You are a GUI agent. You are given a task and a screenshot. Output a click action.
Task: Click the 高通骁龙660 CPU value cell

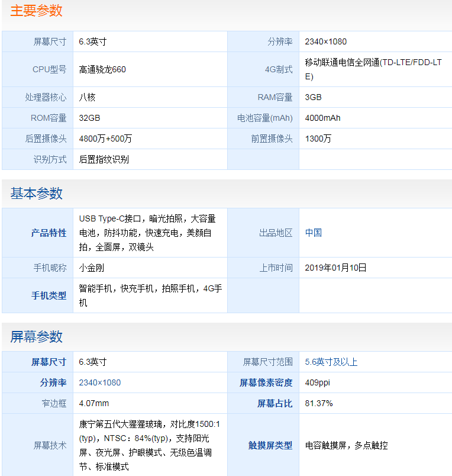(x=102, y=69)
